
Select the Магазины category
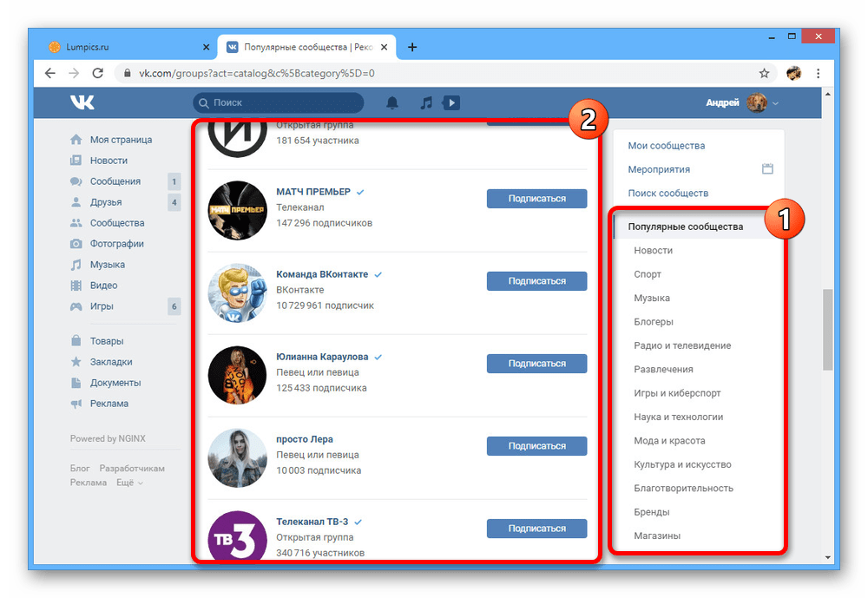(657, 536)
